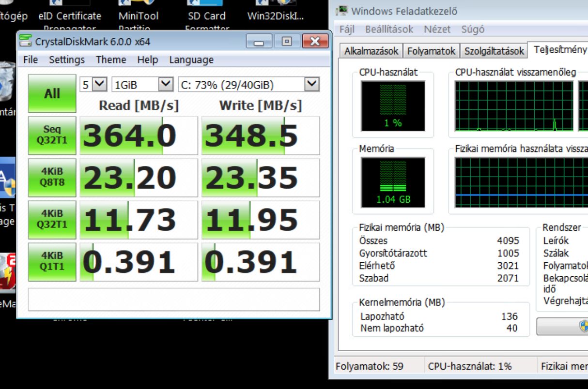Viewport: 588px width, 389px height.
Task: Select the 4KiB Q8T8 read value 23.20
Action: pyautogui.click(x=139, y=178)
